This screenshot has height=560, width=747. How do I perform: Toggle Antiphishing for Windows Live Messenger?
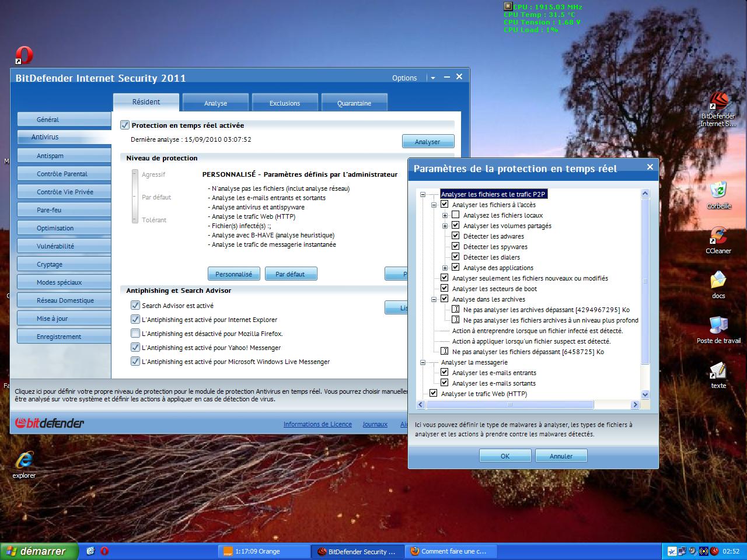tap(135, 361)
